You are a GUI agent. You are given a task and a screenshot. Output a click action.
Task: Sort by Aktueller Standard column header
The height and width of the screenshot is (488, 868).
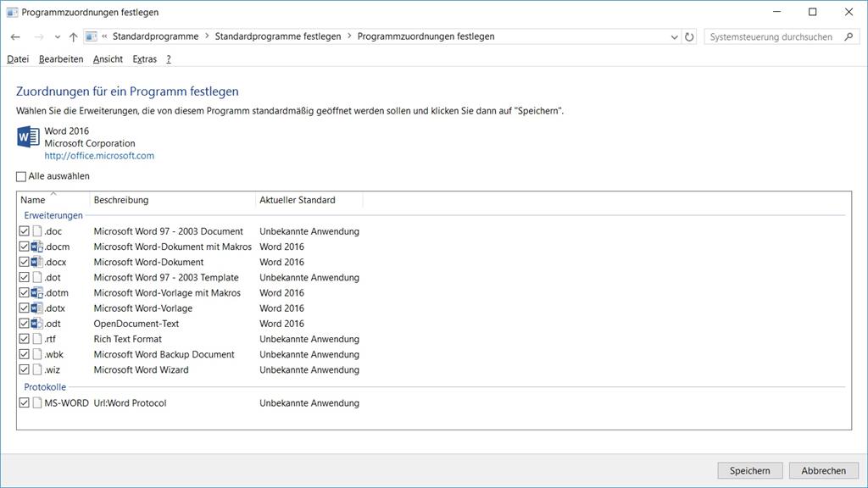pos(309,200)
